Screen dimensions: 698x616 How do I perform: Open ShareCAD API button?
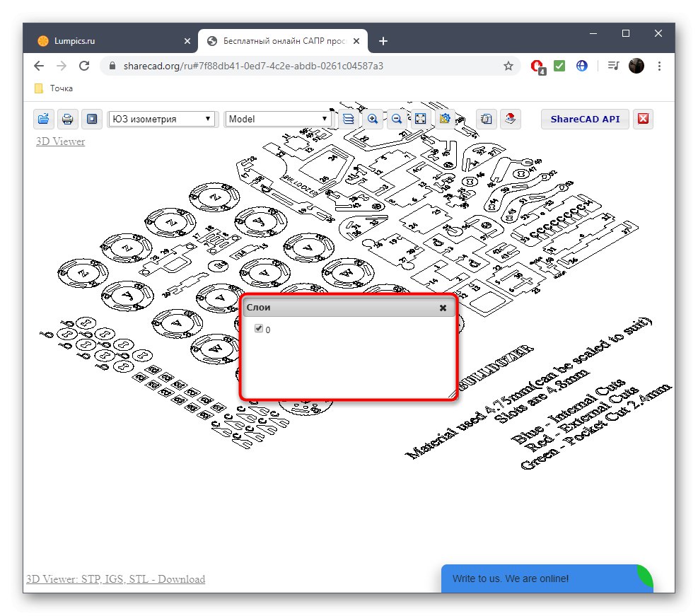point(585,119)
